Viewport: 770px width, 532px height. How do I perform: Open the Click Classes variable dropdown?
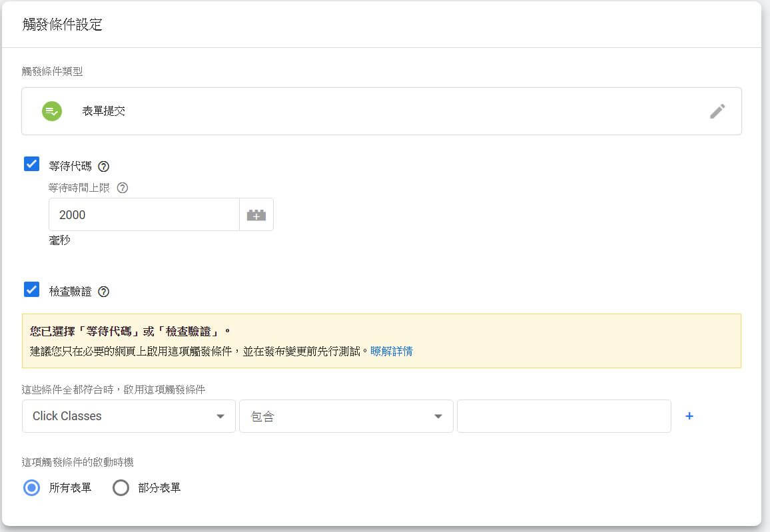pos(129,416)
